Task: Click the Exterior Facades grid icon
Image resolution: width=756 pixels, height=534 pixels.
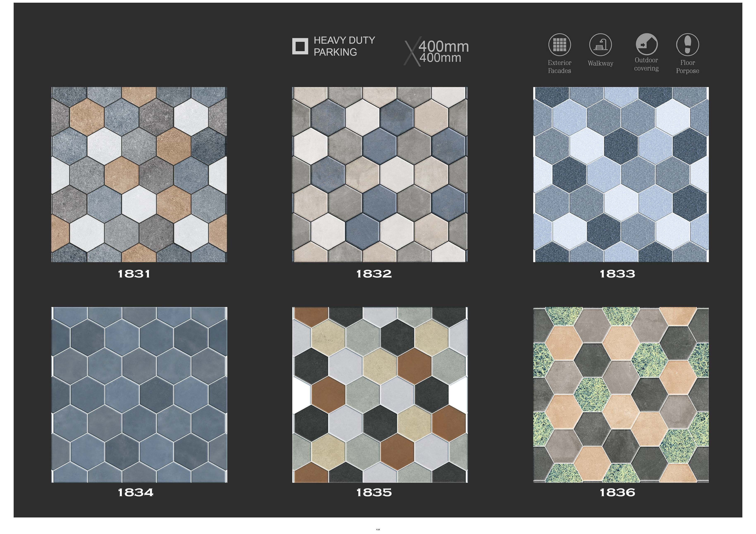Action: pos(560,45)
